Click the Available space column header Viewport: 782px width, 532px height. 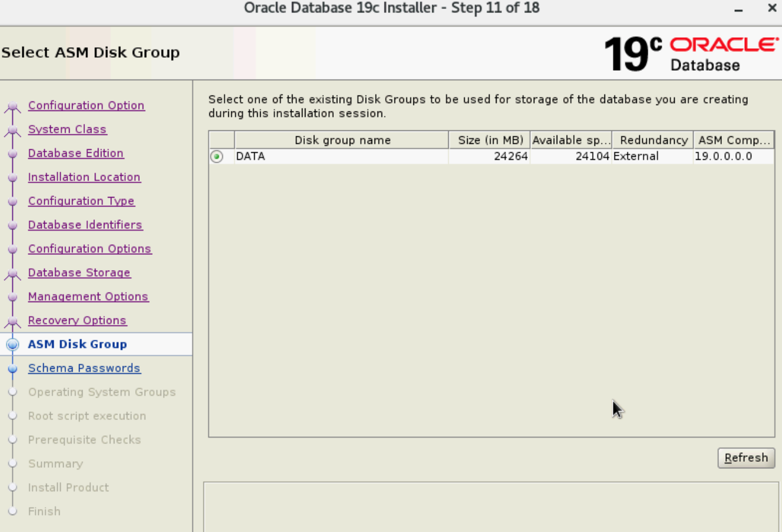pos(571,140)
